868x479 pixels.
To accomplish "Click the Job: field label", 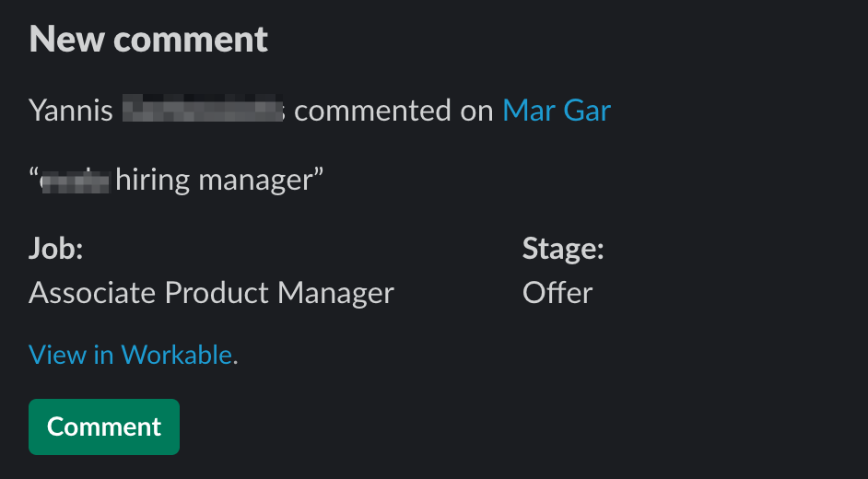I will click(56, 249).
